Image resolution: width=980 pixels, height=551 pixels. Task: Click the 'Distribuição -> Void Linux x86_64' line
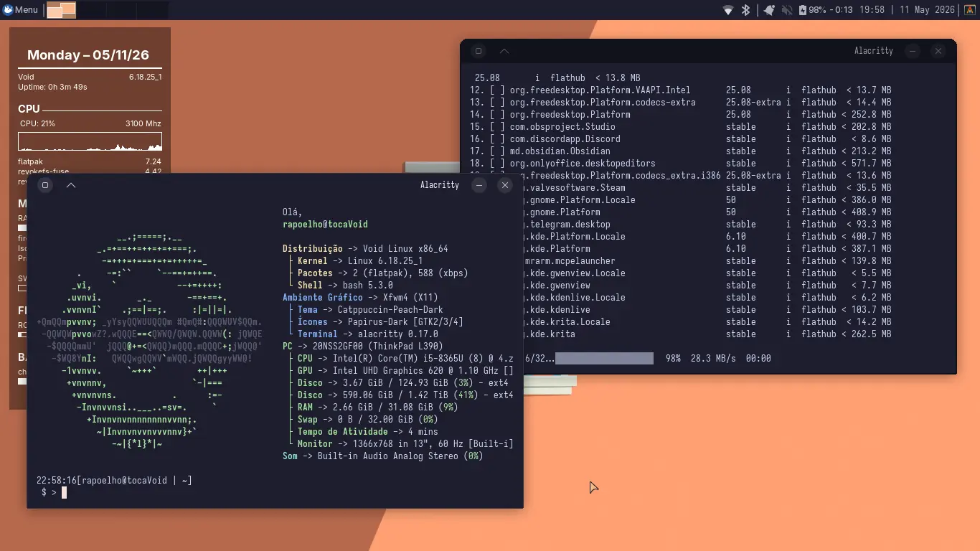[365, 249]
